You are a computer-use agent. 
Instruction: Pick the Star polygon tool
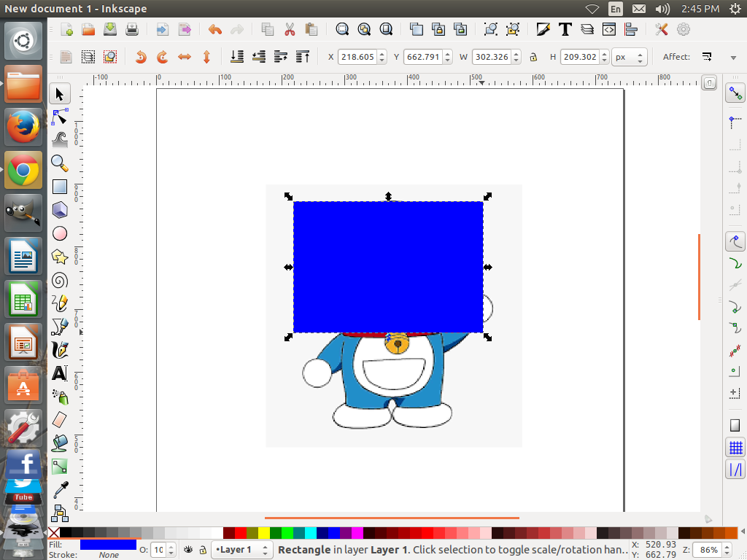pyautogui.click(x=60, y=257)
